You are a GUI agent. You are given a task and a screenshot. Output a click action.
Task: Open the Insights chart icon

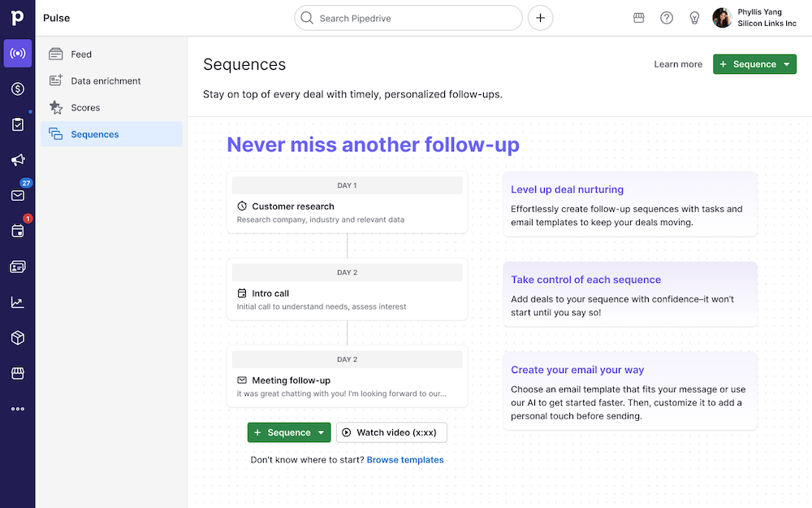[18, 302]
